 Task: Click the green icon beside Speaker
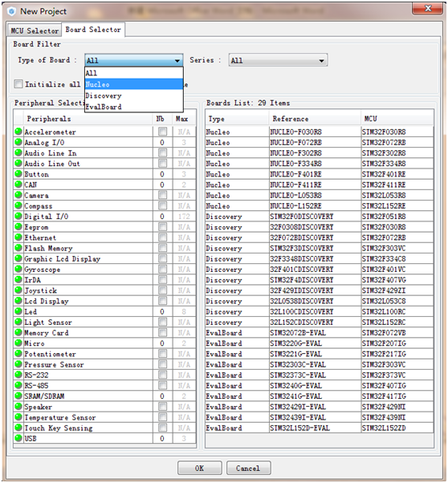click(18, 406)
